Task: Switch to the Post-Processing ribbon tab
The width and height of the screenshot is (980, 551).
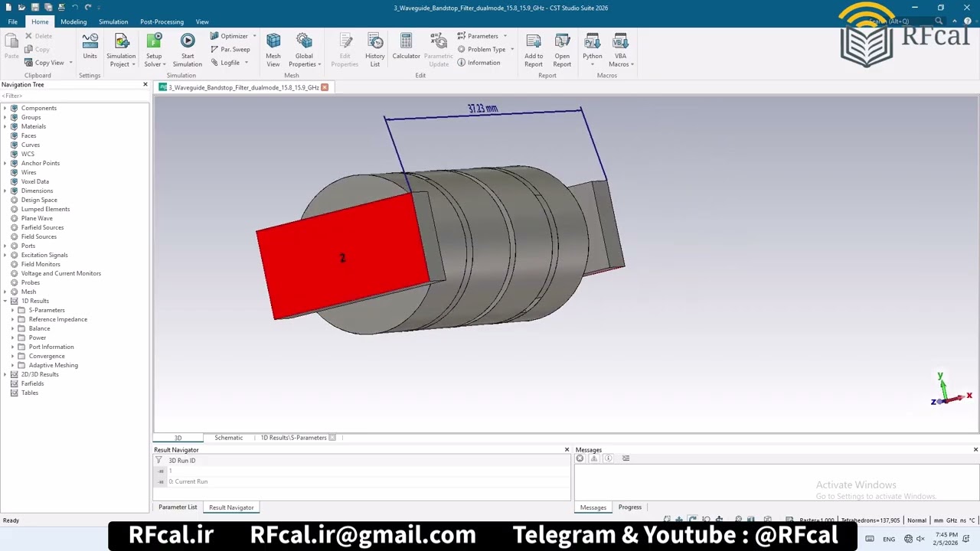Action: [162, 21]
